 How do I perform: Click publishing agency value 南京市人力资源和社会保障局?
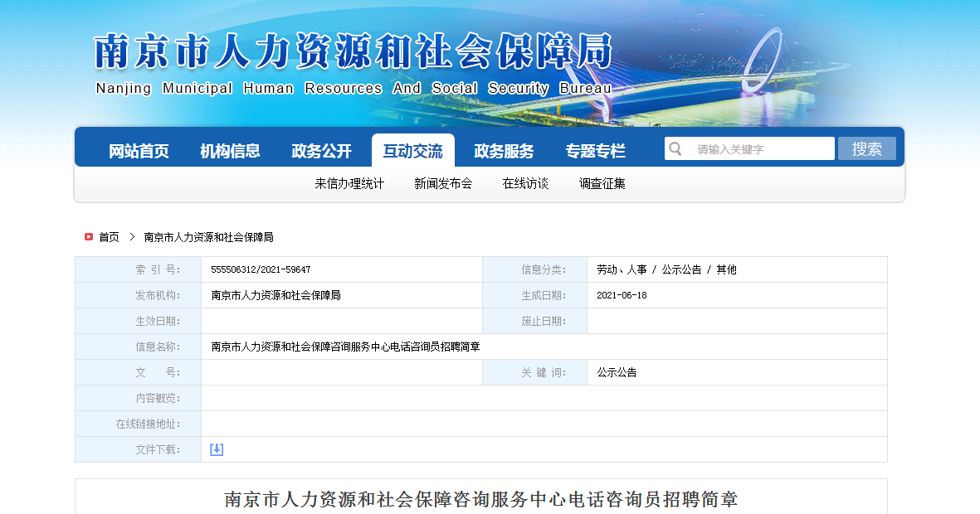[275, 295]
